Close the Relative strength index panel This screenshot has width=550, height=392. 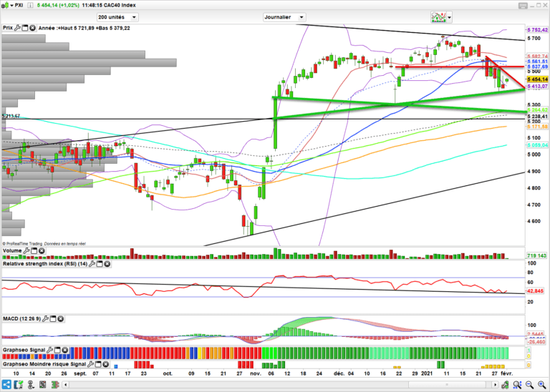click(107, 264)
